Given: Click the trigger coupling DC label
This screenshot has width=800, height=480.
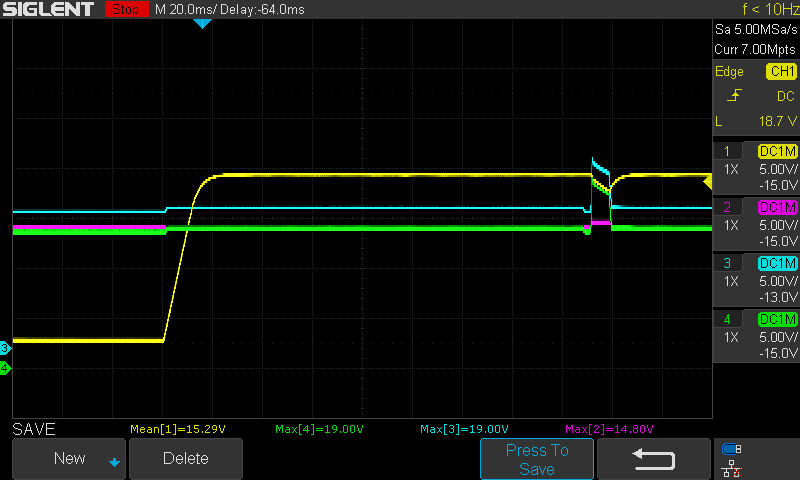Looking at the screenshot, I should click(786, 96).
